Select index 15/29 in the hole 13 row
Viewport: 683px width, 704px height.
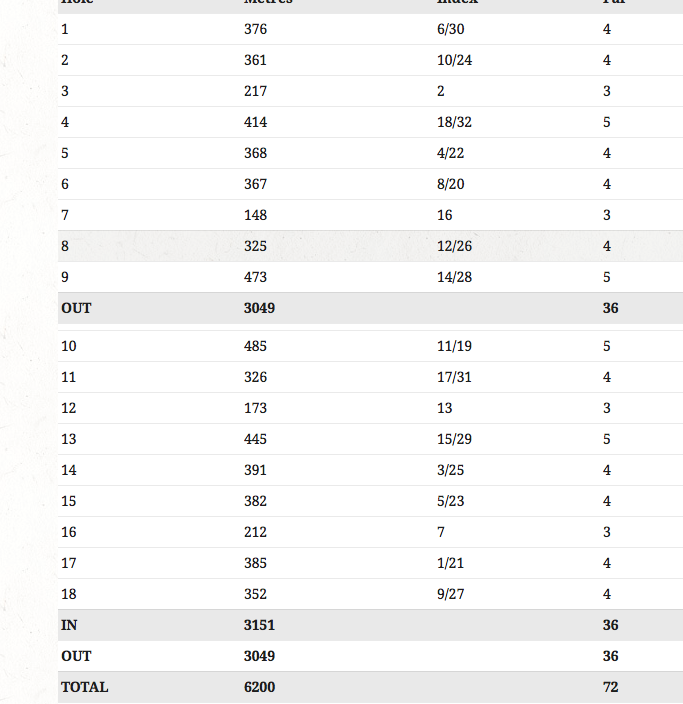(454, 439)
